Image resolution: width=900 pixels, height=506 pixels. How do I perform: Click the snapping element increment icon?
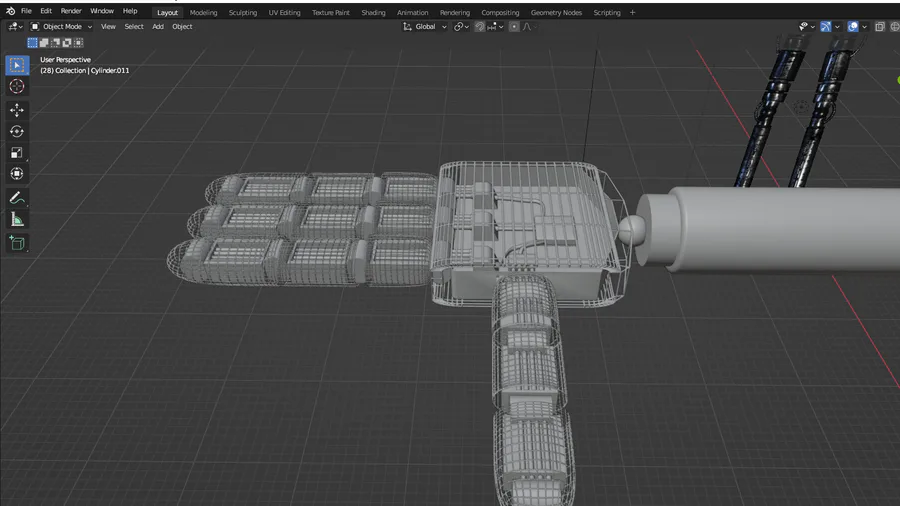click(494, 26)
